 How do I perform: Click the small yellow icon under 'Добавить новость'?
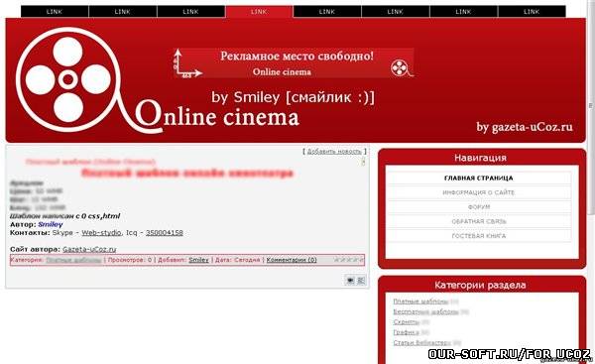pyautogui.click(x=363, y=162)
